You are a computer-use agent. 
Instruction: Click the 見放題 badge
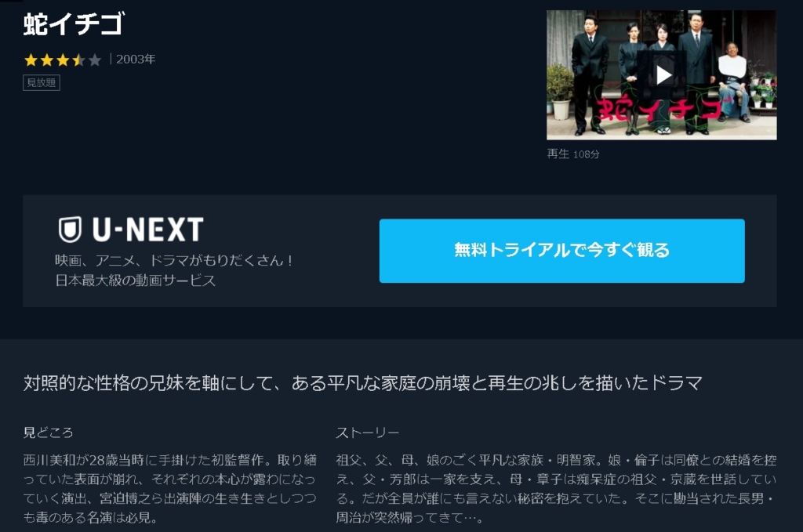coord(42,82)
